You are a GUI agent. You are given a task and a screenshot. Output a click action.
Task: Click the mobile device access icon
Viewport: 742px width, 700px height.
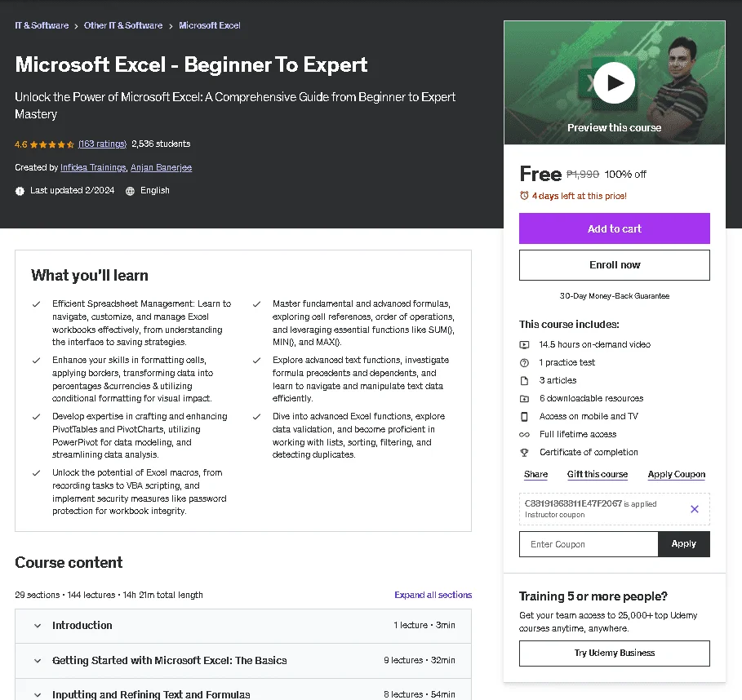click(524, 417)
